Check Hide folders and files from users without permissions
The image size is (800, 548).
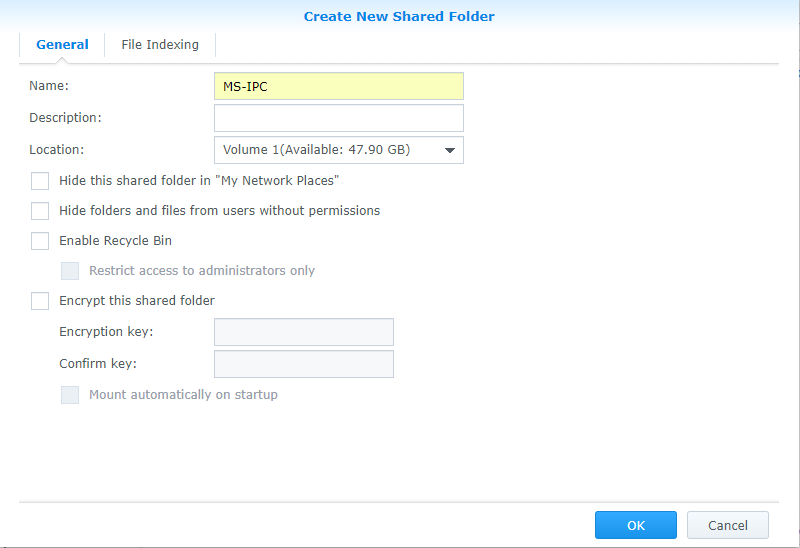tap(40, 211)
